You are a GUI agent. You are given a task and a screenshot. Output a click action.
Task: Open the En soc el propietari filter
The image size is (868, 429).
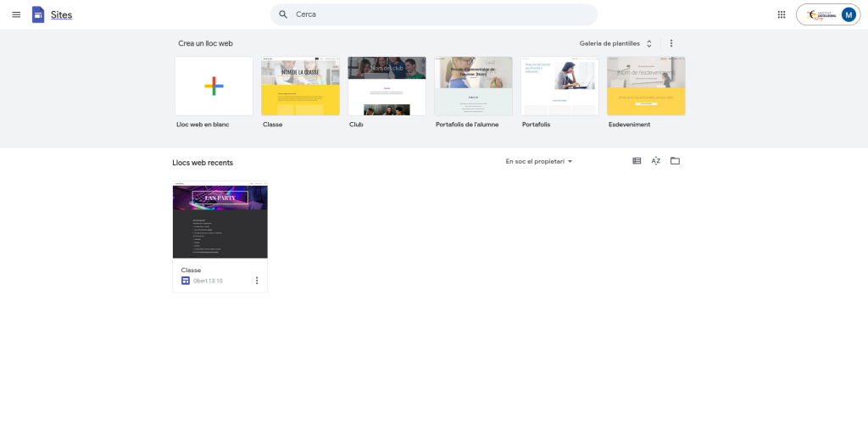pos(539,161)
